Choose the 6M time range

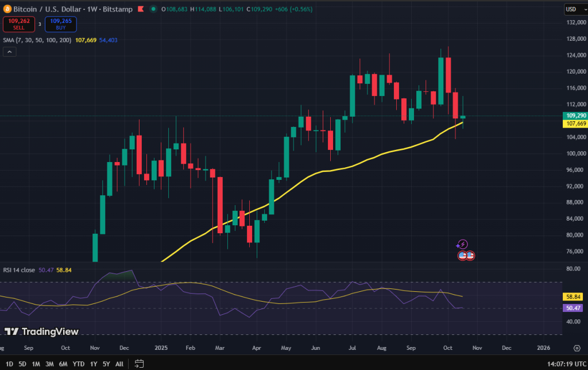click(63, 364)
